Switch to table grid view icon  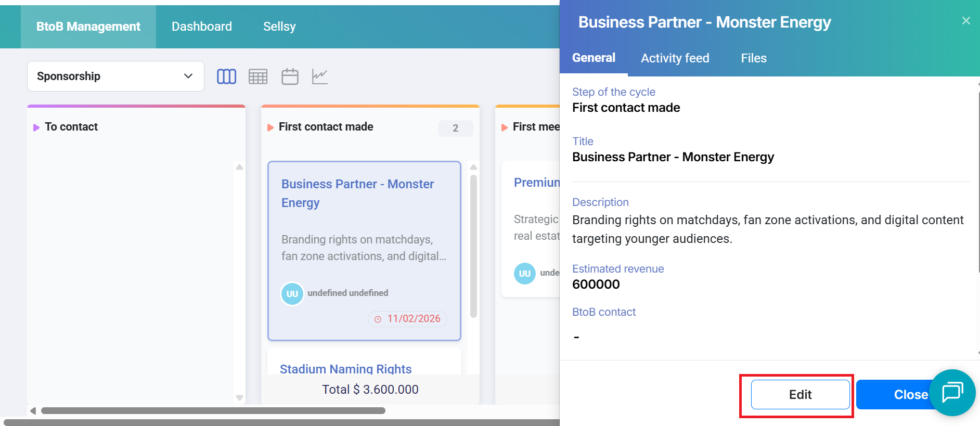(x=258, y=76)
